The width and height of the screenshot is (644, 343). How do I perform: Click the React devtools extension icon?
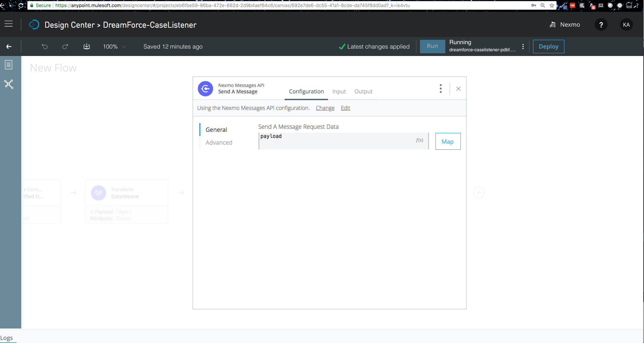[582, 5]
